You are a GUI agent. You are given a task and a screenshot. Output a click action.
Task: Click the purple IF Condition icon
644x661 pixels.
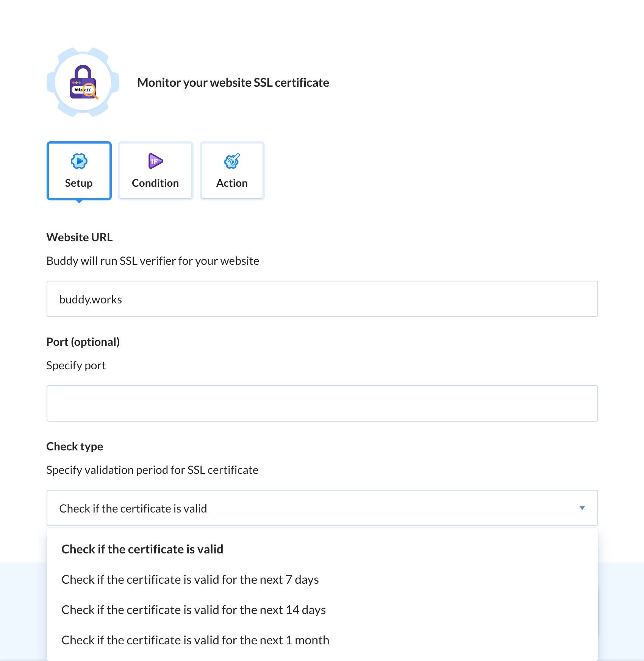[155, 161]
